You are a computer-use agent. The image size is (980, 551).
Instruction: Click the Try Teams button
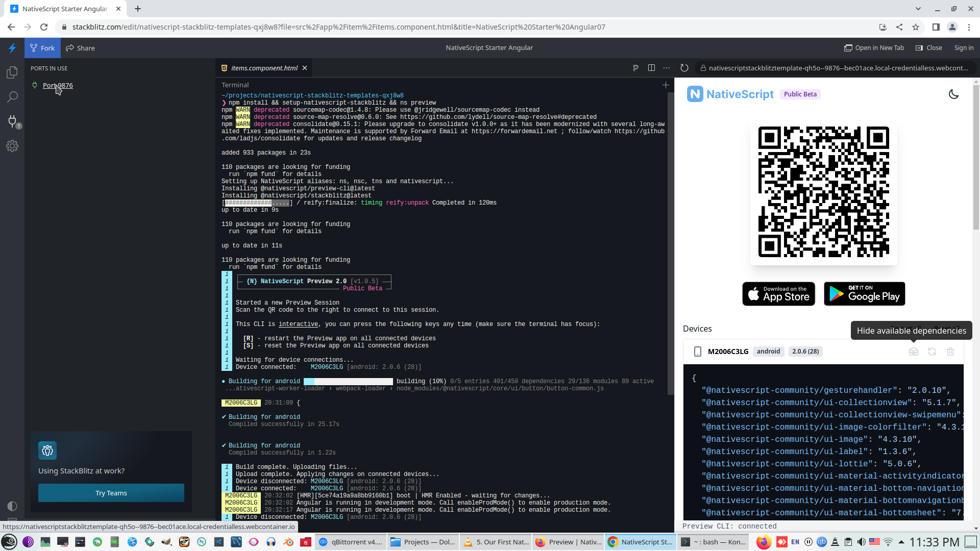tap(111, 493)
